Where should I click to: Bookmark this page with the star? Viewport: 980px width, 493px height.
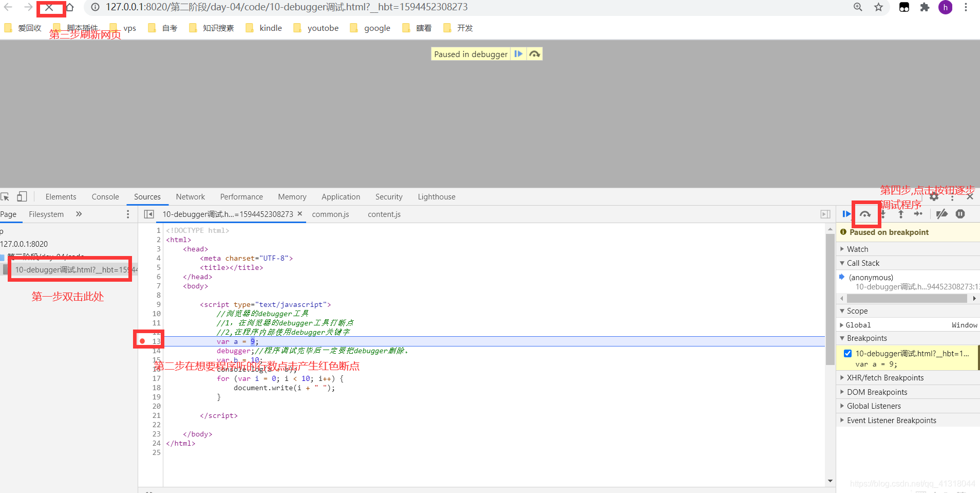pyautogui.click(x=878, y=7)
